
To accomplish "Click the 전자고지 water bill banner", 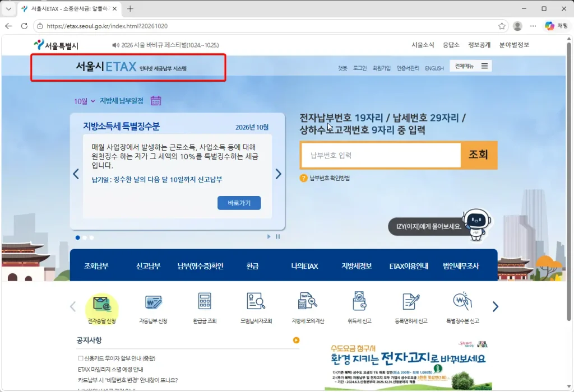I will [x=408, y=366].
